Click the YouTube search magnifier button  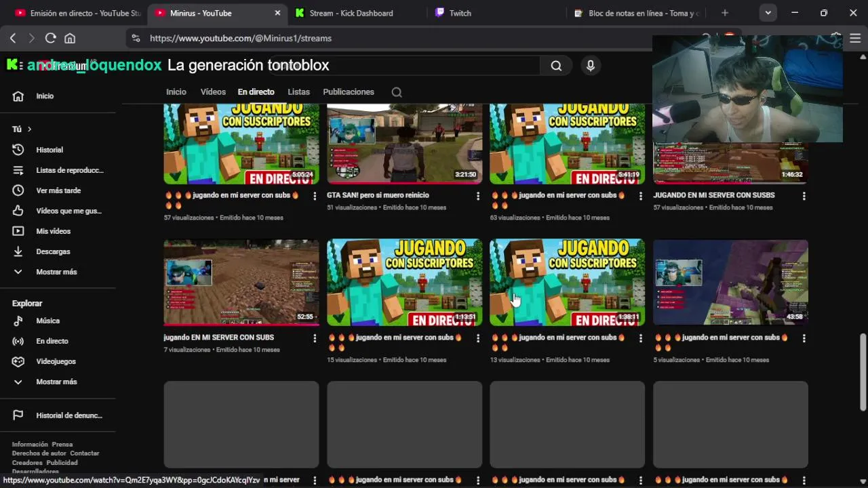pos(556,66)
